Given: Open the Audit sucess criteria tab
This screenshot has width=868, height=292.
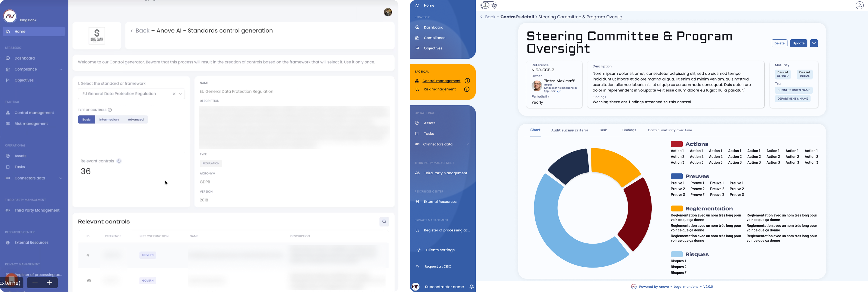Looking at the screenshot, I should point(570,130).
